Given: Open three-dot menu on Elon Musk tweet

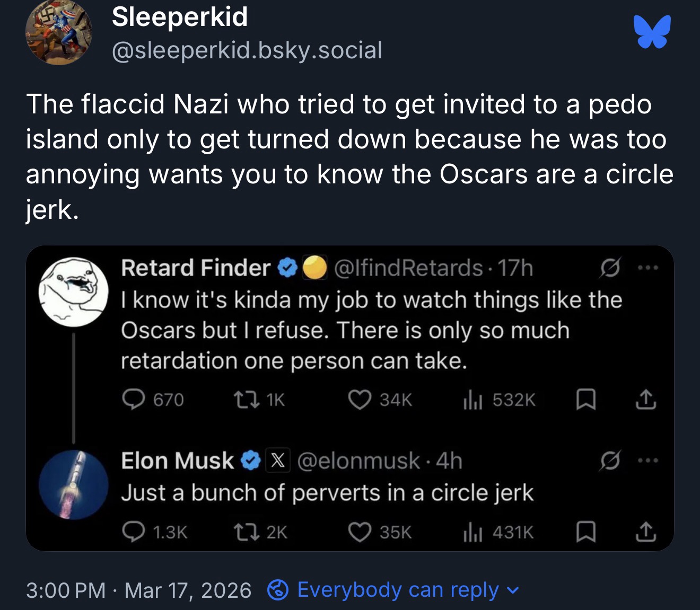Looking at the screenshot, I should (648, 461).
